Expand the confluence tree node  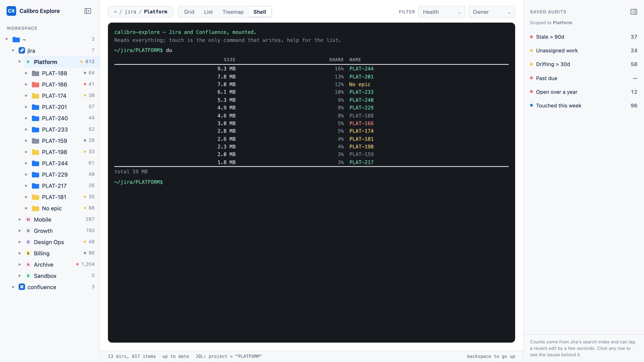[x=13, y=287]
